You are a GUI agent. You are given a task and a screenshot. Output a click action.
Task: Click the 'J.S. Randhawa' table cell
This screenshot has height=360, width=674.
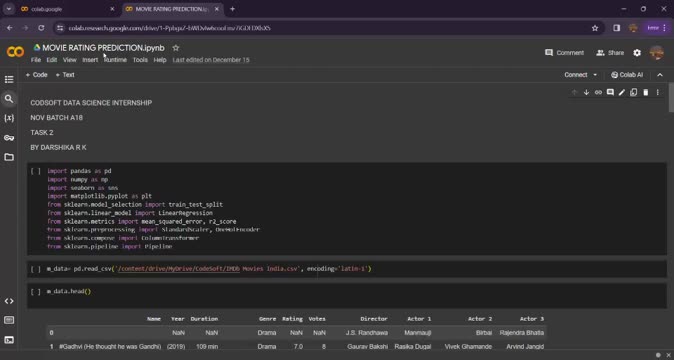point(367,333)
